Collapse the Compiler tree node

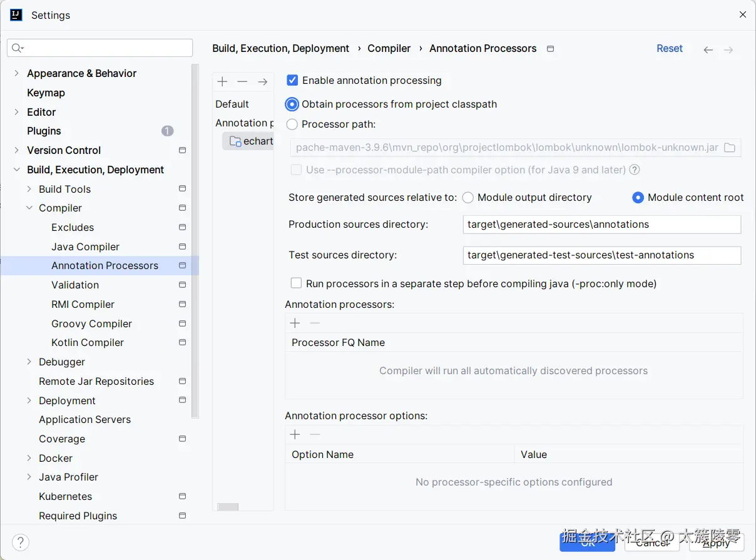29,208
